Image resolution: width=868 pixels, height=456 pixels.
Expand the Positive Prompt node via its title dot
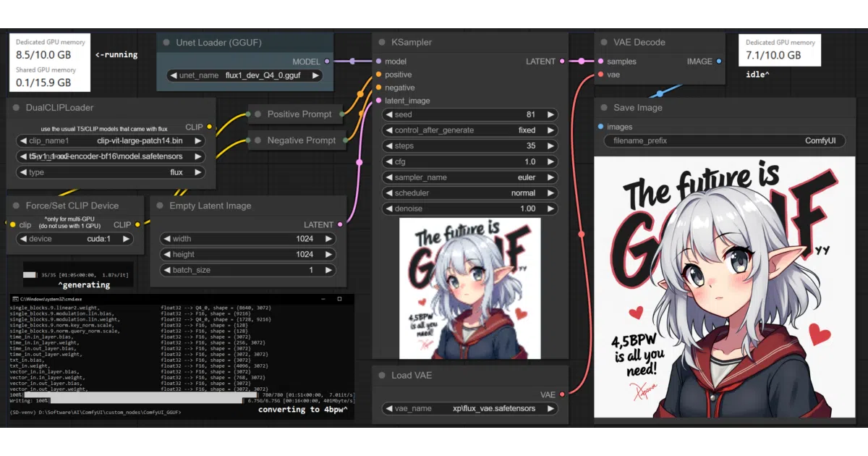258,114
